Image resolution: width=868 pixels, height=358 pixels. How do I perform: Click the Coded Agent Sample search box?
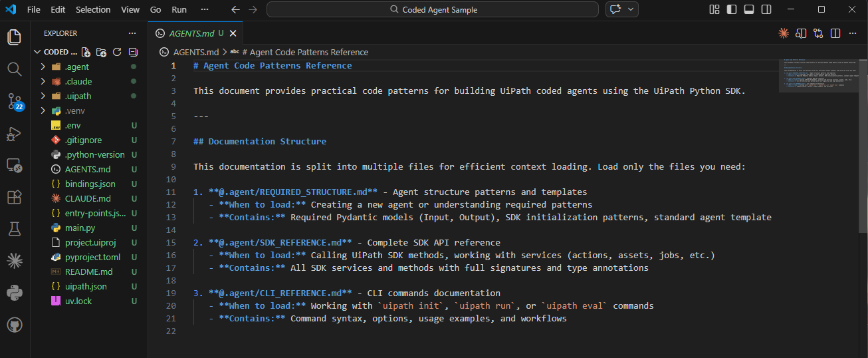(x=433, y=9)
